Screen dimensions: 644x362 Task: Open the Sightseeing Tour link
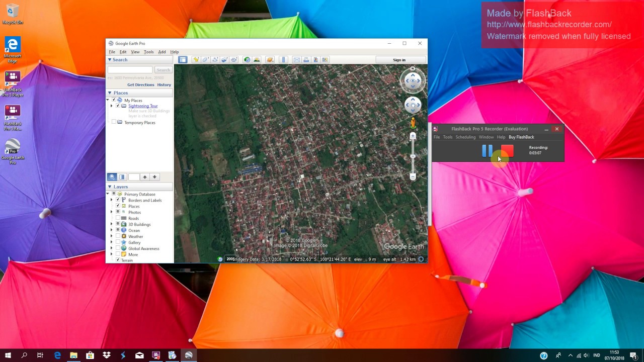[x=143, y=106]
